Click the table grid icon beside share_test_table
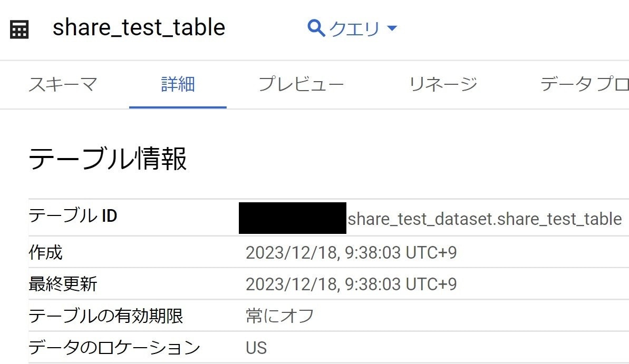Screen dimensions: 629x364 [x=18, y=29]
